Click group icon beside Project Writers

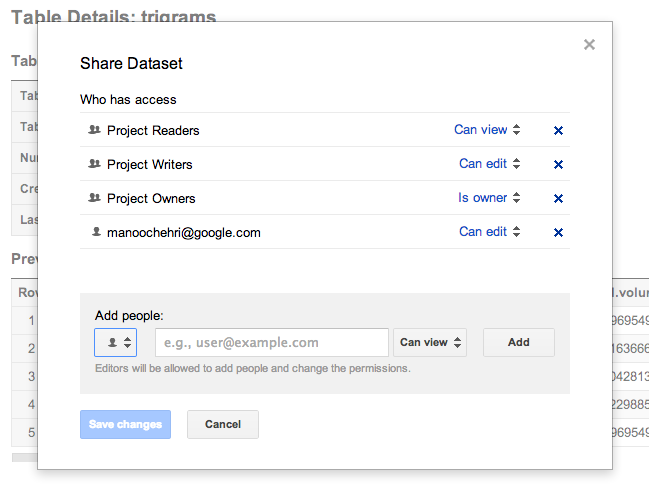(x=95, y=164)
